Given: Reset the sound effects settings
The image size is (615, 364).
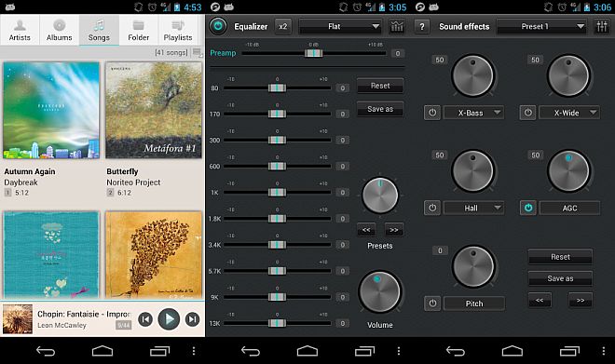Looking at the screenshot, I should tap(560, 257).
